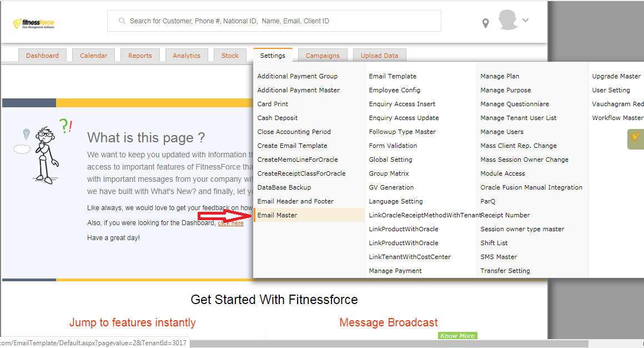The width and height of the screenshot is (644, 348).
Task: Open Oracle Fusion Manual Integration
Action: (531, 187)
